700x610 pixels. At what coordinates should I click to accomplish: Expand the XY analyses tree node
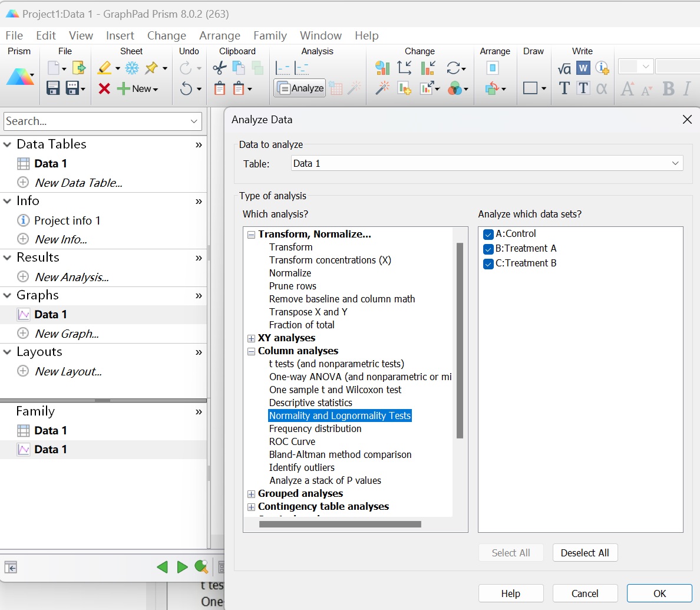(252, 338)
